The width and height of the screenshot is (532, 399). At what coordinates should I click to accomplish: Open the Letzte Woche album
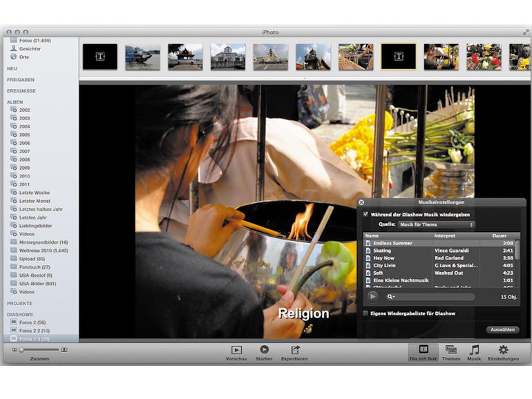tap(35, 193)
